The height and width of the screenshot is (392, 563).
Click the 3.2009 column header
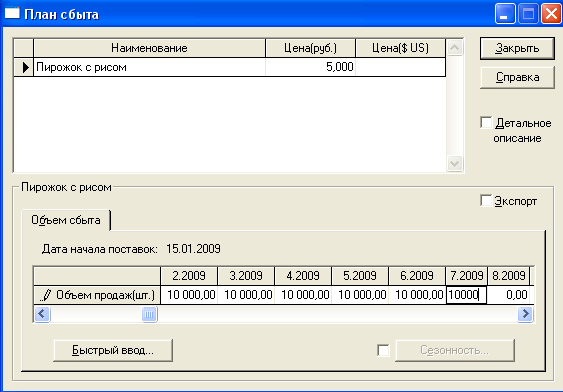(x=246, y=276)
